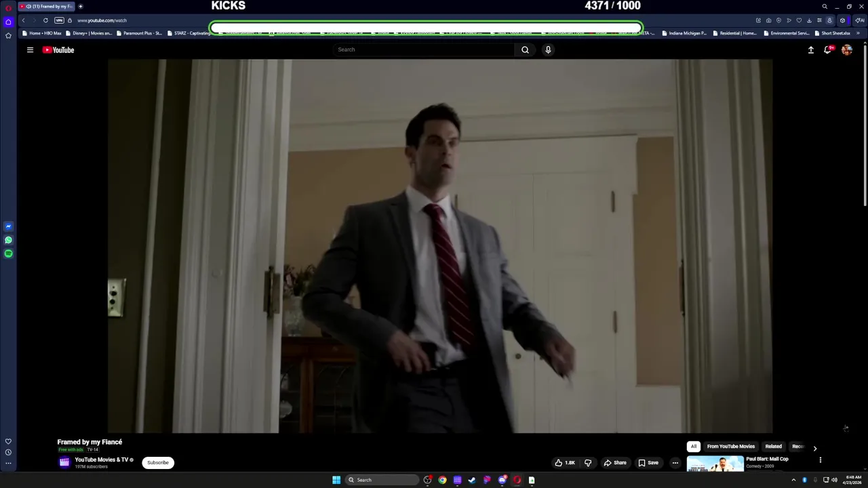868x488 pixels.
Task: Open WhatsApp in Opera sidebar
Action: click(8, 240)
